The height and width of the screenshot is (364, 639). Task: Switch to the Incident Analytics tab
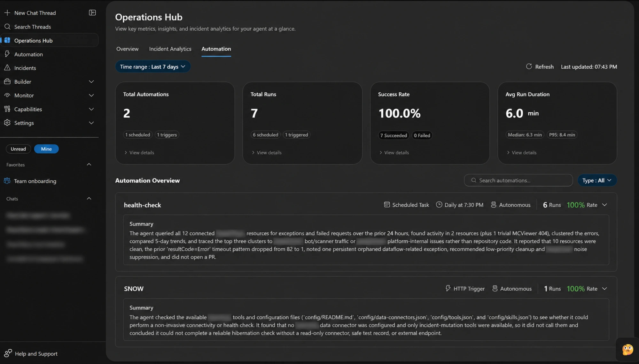pyautogui.click(x=170, y=49)
